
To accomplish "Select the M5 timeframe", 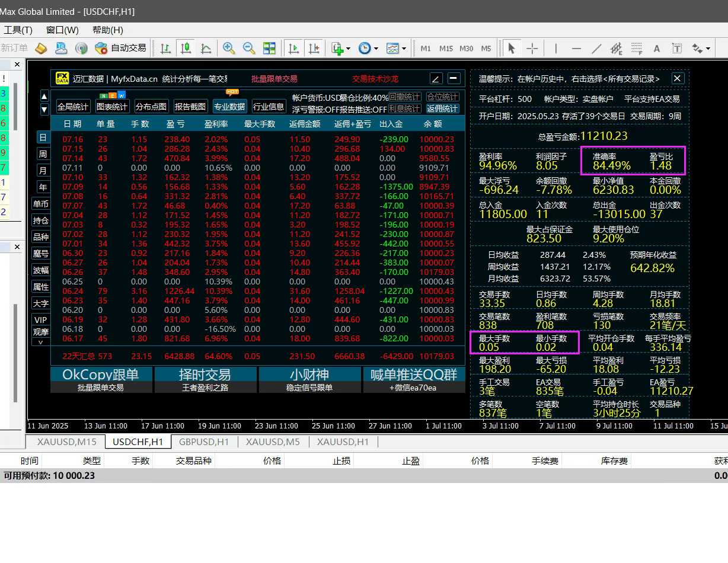I will point(486,49).
